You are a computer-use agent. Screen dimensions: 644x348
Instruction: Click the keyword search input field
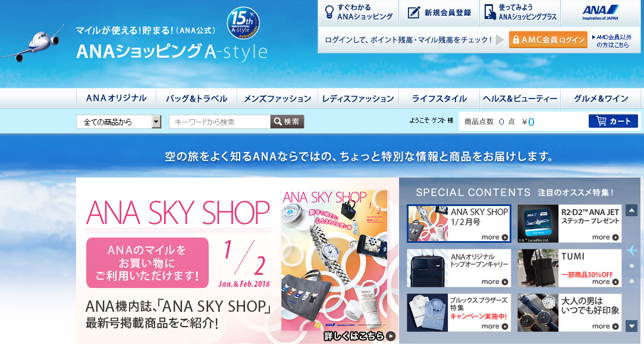[220, 122]
